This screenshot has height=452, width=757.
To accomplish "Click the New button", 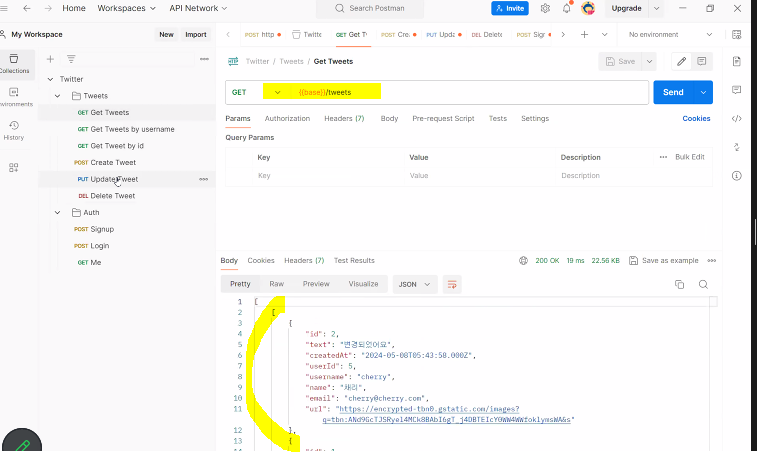I will pyautogui.click(x=167, y=34).
